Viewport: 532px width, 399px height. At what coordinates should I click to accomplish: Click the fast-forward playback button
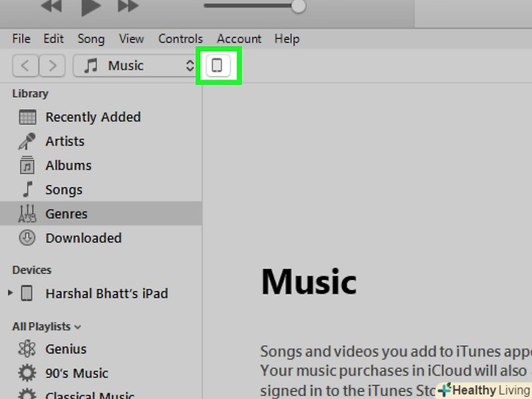(128, 6)
